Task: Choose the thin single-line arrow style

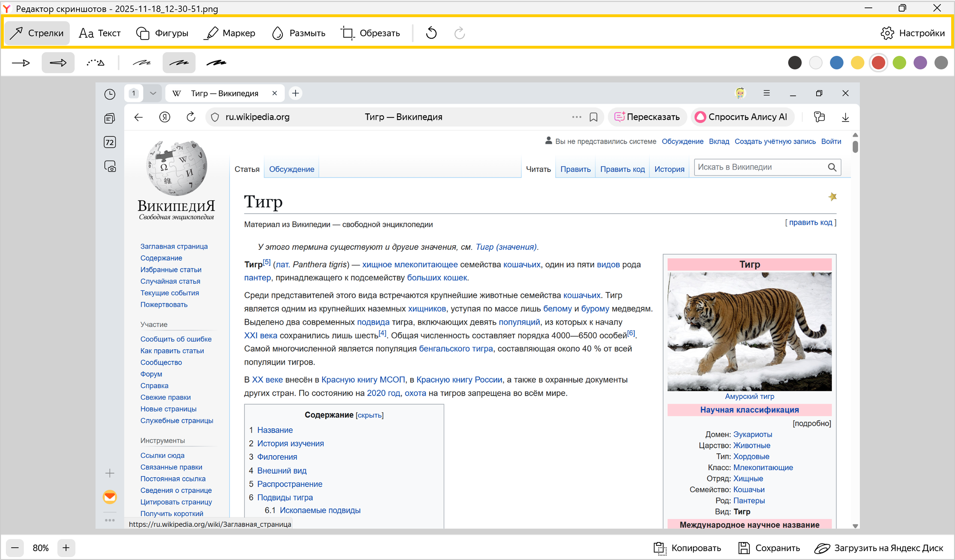Action: [21, 63]
